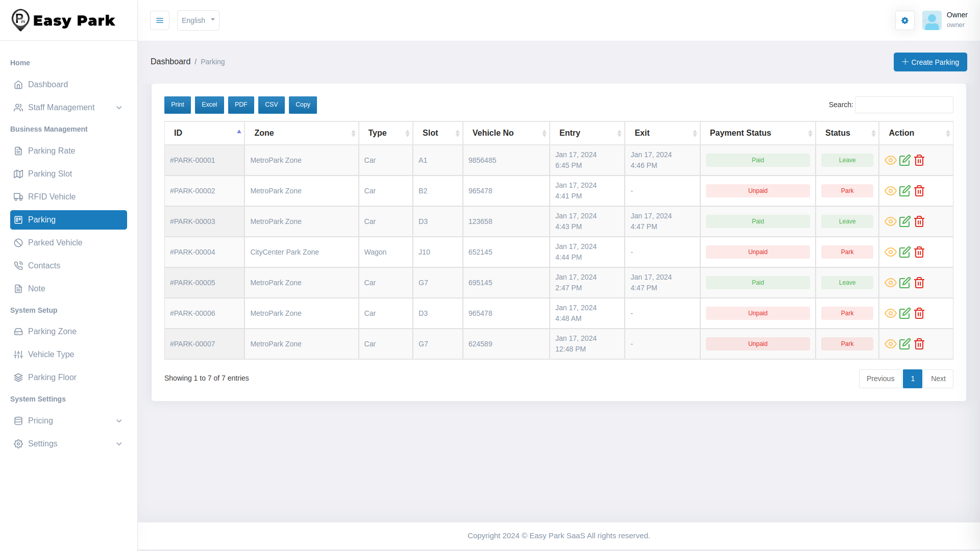View details of #PARK-00001 via eye icon
Viewport: 980px width, 551px height.
pos(890,160)
